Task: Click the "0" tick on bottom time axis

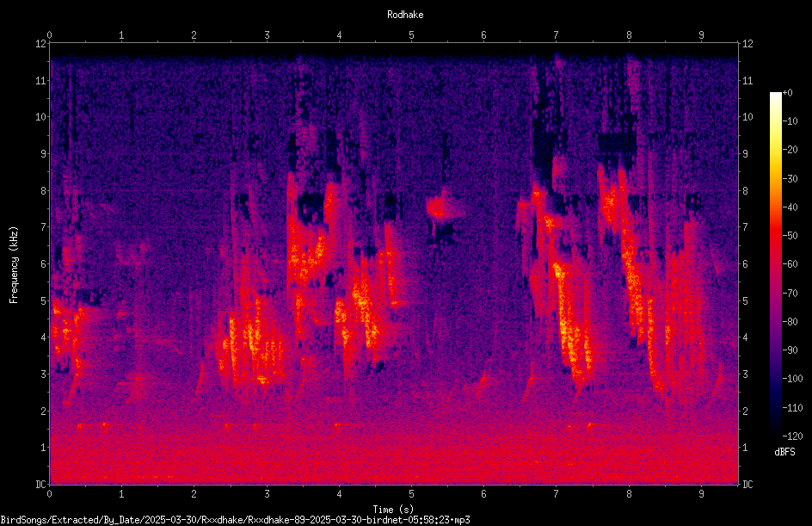Action: click(49, 494)
